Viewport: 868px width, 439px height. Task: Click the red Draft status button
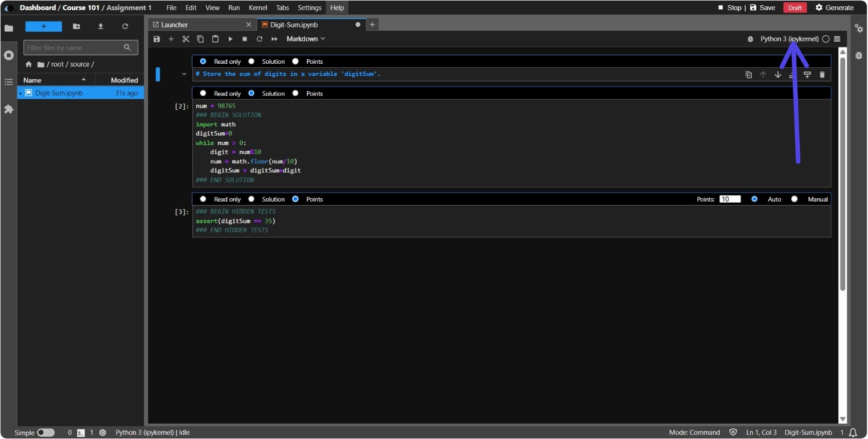coord(795,8)
